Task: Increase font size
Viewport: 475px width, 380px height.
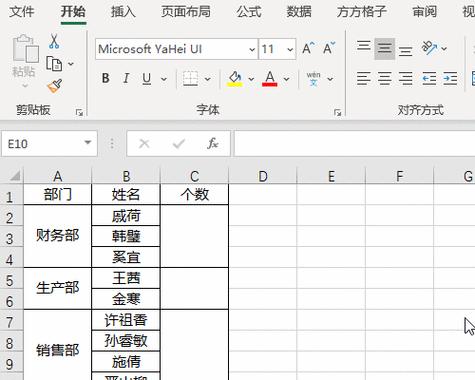Action: pyautogui.click(x=308, y=49)
